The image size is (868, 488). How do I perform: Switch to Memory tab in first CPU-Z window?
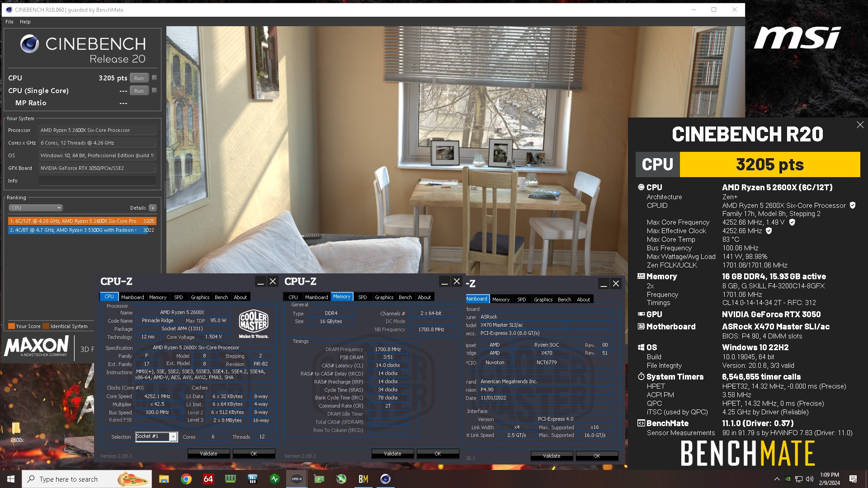(x=158, y=297)
